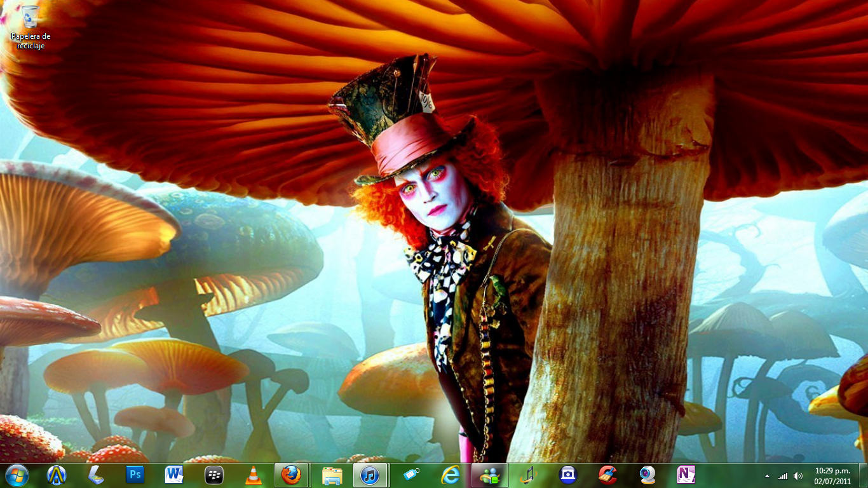Click the blue tag icon in taskbar
The image size is (868, 488).
(411, 475)
